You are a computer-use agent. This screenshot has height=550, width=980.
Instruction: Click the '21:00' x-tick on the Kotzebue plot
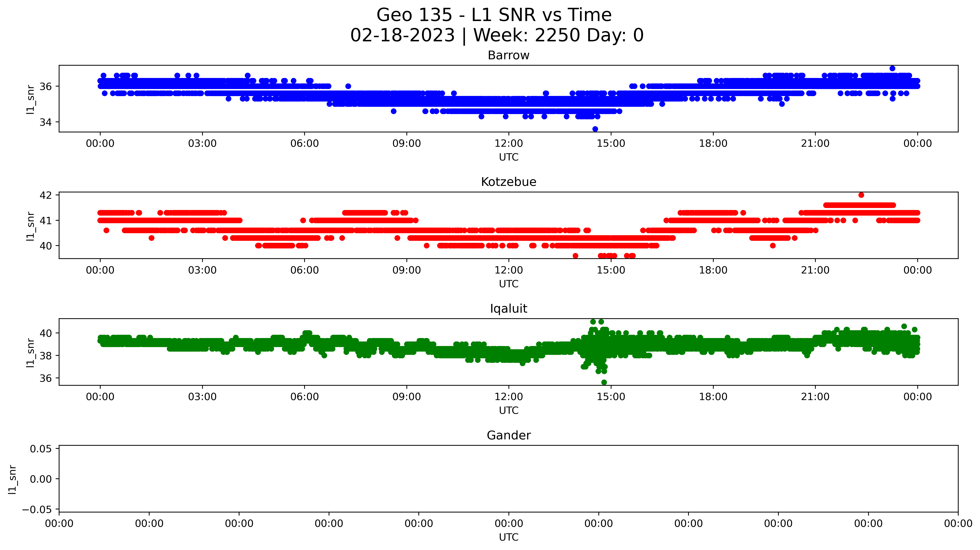click(x=815, y=270)
